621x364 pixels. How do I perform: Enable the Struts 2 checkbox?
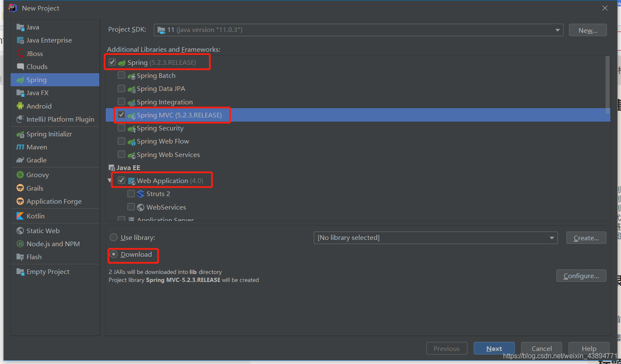pyautogui.click(x=131, y=194)
